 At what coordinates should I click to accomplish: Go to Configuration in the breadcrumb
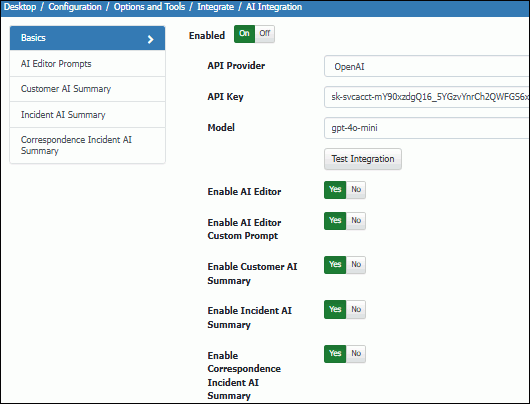click(75, 7)
